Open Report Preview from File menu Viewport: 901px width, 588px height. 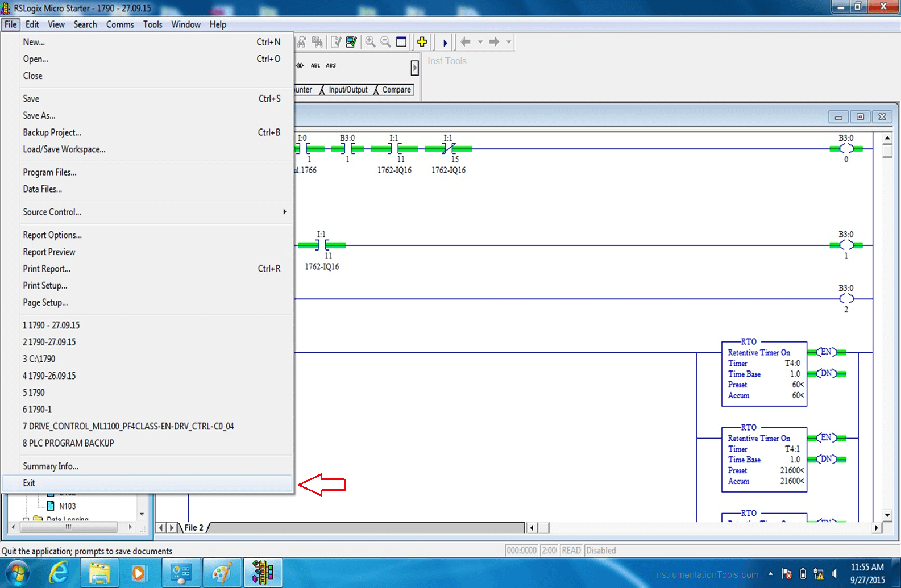148,252
